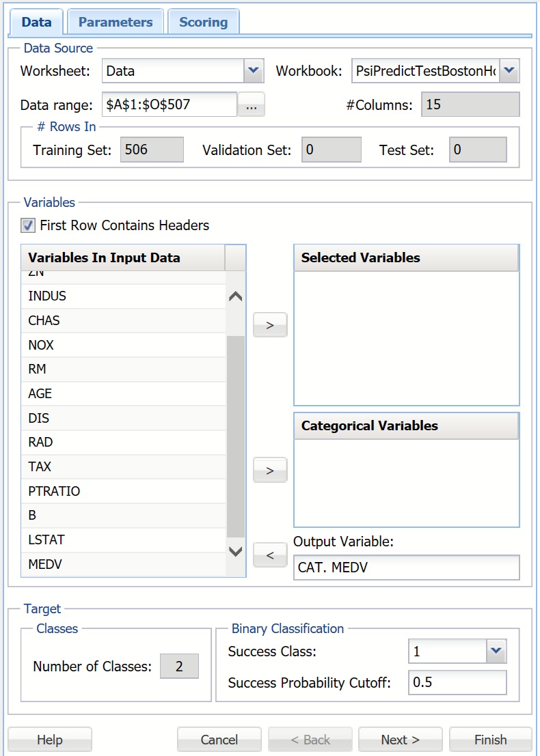Click the Cancel button

[x=219, y=740]
